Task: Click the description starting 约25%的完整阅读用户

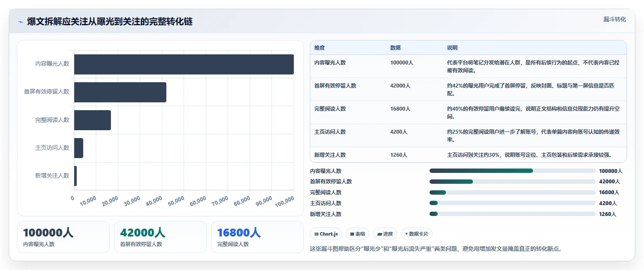Action: point(533,135)
